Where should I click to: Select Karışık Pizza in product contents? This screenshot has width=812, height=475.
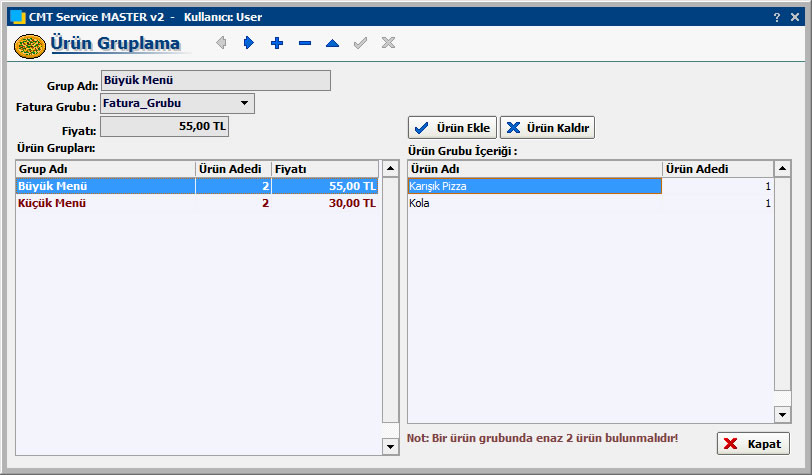click(x=534, y=186)
